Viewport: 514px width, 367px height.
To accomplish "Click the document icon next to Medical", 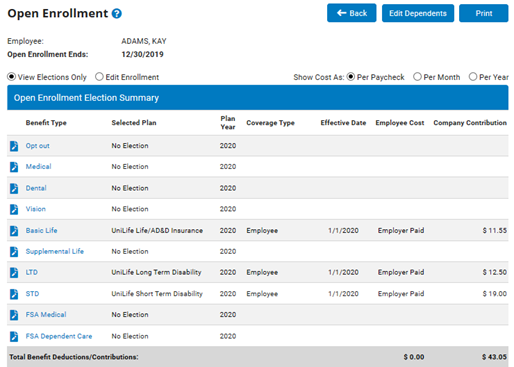I will [14, 167].
